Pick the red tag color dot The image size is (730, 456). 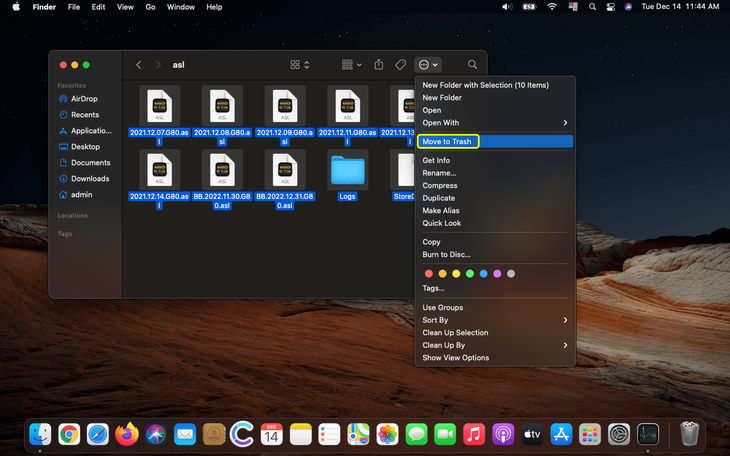point(429,273)
